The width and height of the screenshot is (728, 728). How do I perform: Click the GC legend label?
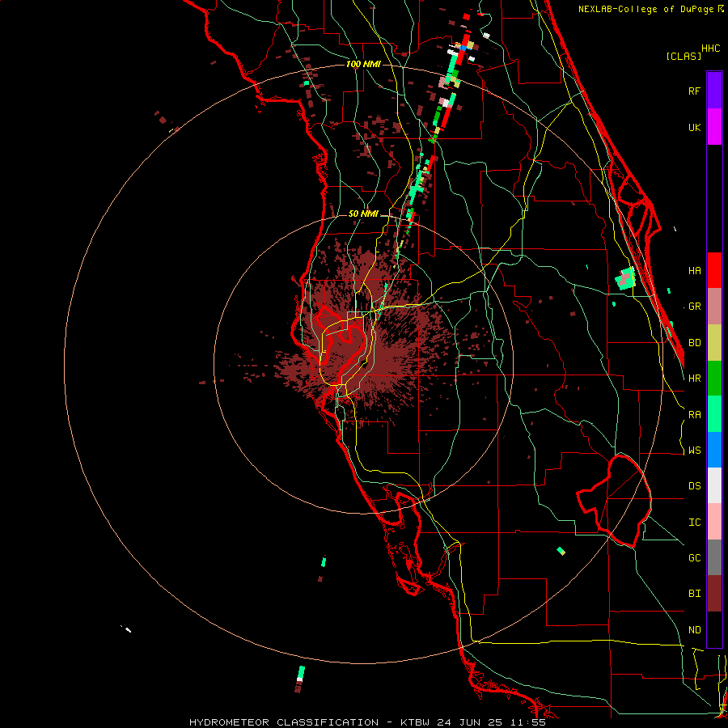tap(695, 558)
